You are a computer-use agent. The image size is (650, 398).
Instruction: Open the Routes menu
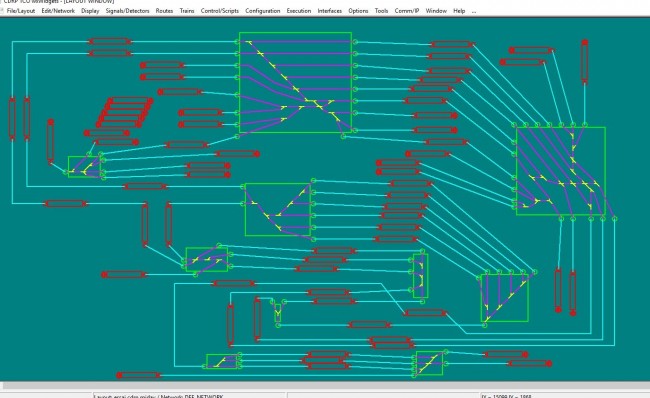[164, 11]
